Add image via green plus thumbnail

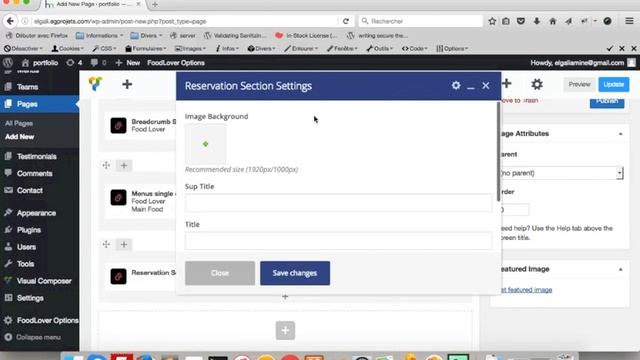point(205,144)
